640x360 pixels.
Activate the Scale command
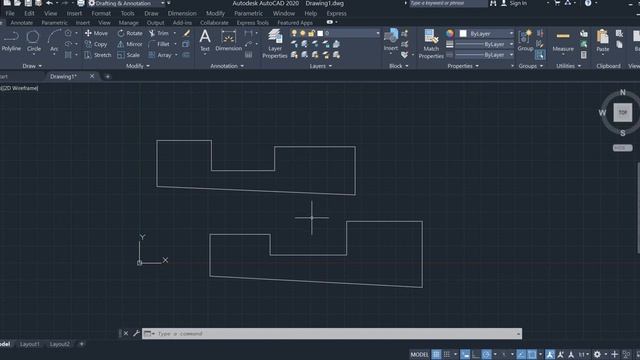pos(129,55)
